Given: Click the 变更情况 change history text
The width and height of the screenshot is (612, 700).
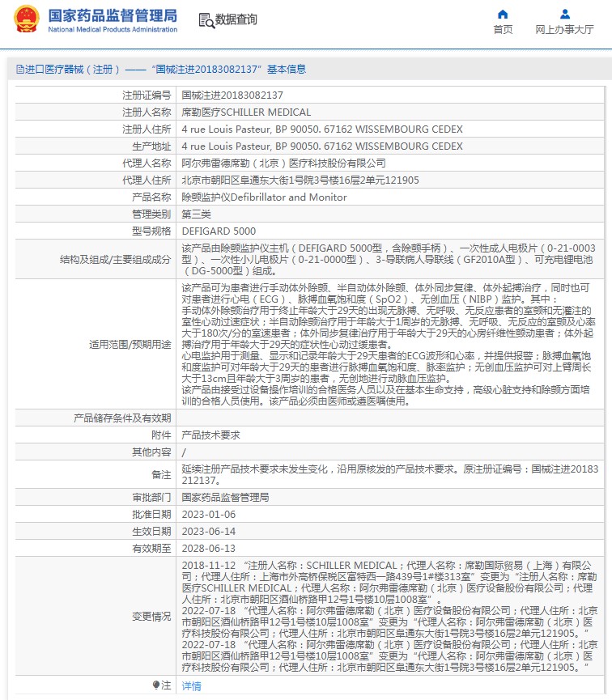Looking at the screenshot, I should pos(389,616).
